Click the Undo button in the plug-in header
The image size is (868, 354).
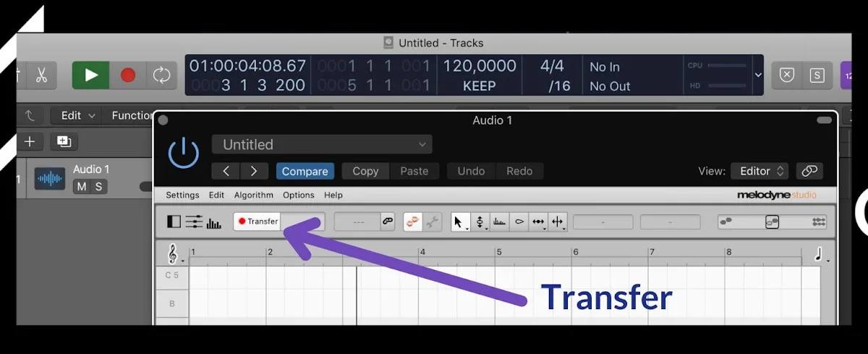click(x=471, y=172)
